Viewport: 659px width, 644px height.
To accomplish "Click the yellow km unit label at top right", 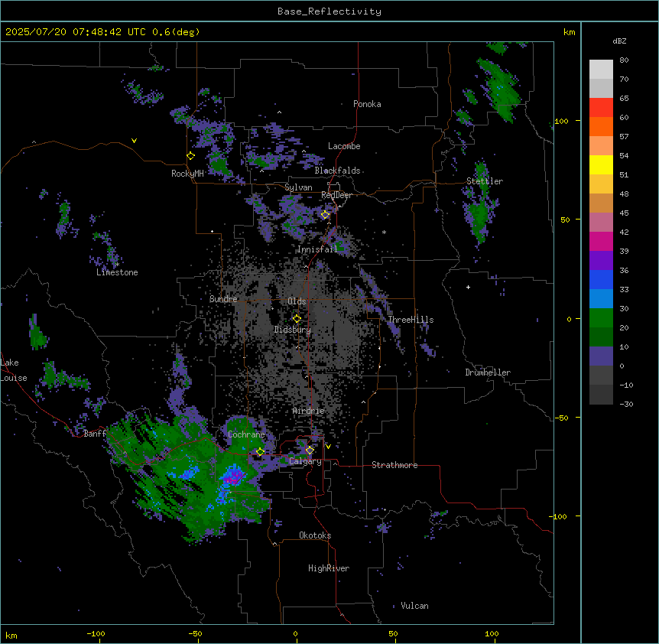I will [569, 32].
